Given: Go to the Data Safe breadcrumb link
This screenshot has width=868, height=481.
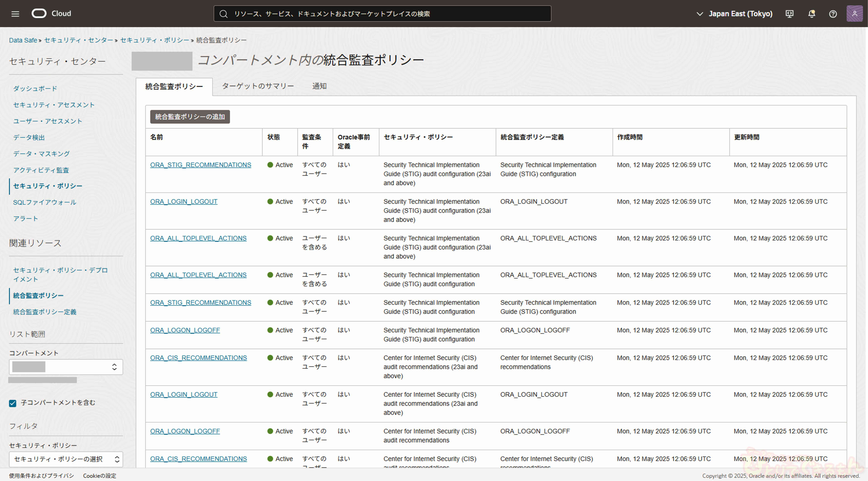Looking at the screenshot, I should (x=23, y=40).
